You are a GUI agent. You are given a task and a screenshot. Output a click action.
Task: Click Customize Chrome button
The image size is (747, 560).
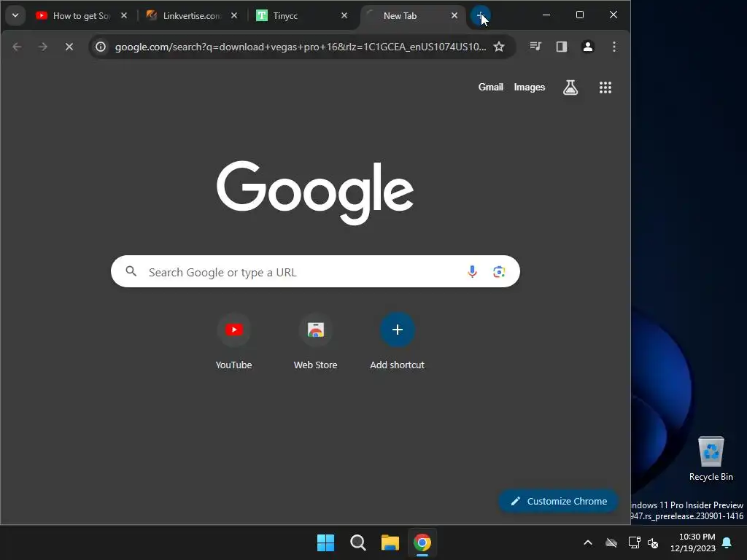tap(558, 501)
